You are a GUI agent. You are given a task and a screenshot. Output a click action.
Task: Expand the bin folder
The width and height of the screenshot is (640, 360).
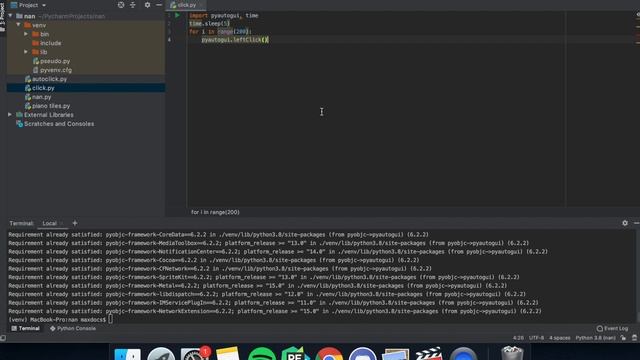click(x=26, y=34)
